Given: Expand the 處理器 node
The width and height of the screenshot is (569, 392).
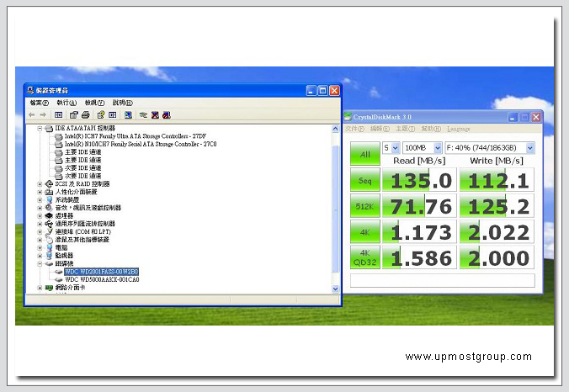Looking at the screenshot, I should coord(40,215).
